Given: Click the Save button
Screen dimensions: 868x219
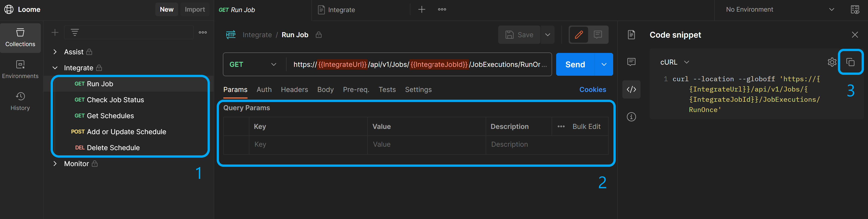Looking at the screenshot, I should (x=519, y=35).
